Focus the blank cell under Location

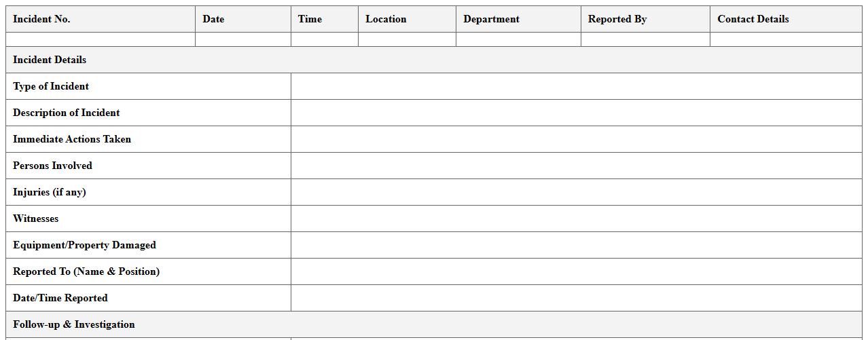(407, 39)
